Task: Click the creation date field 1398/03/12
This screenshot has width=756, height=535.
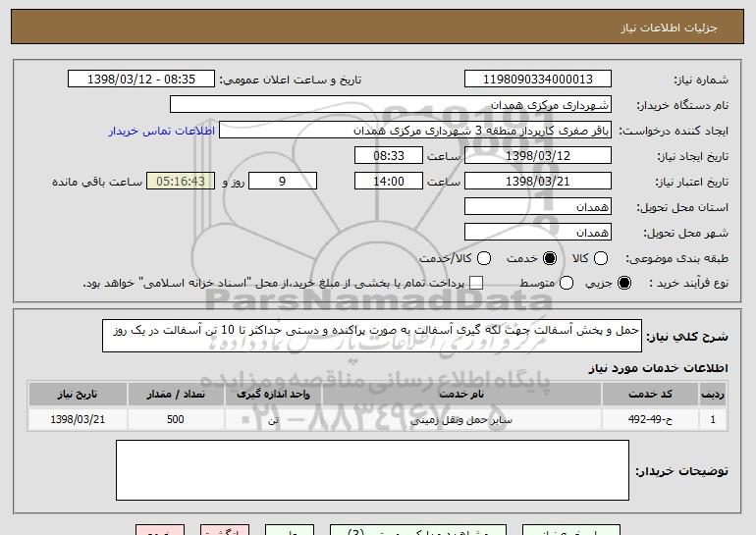Action: click(538, 156)
